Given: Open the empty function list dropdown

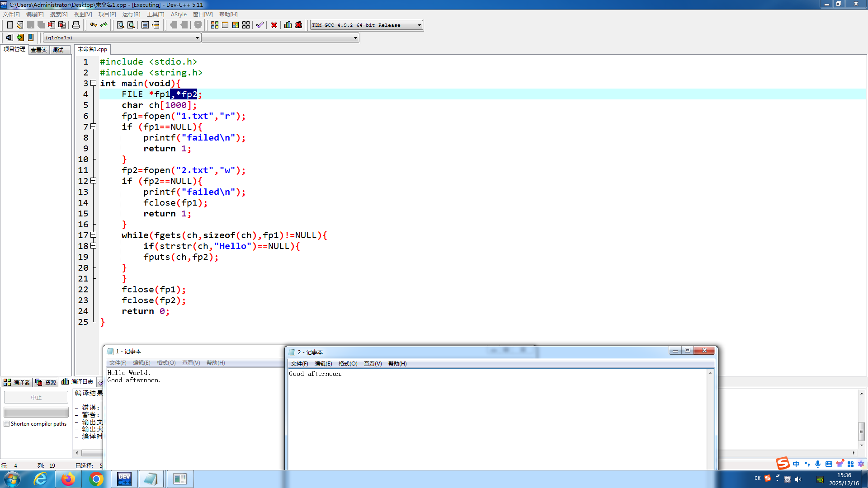Looking at the screenshot, I should 355,38.
